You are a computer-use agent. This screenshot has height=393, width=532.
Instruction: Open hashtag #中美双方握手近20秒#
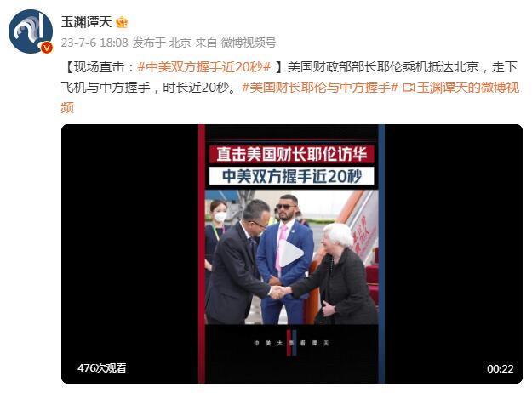(x=204, y=67)
